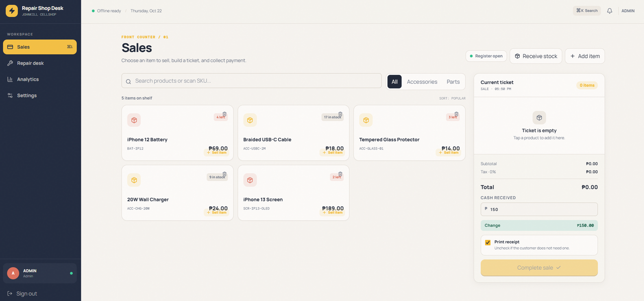Open the Sales workspace page
644x301 pixels.
click(x=40, y=47)
